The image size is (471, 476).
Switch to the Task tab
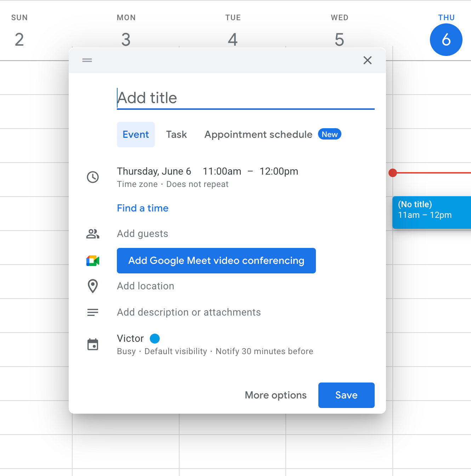(176, 135)
